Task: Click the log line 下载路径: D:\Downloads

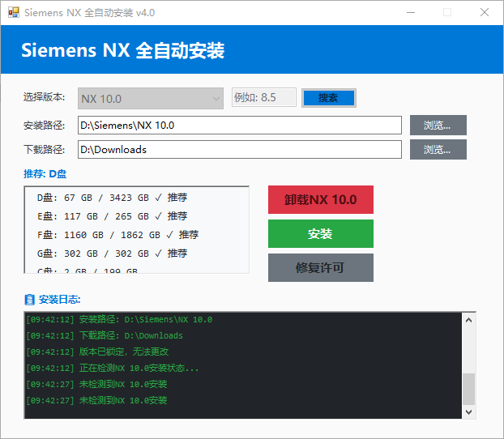Action: pos(105,335)
